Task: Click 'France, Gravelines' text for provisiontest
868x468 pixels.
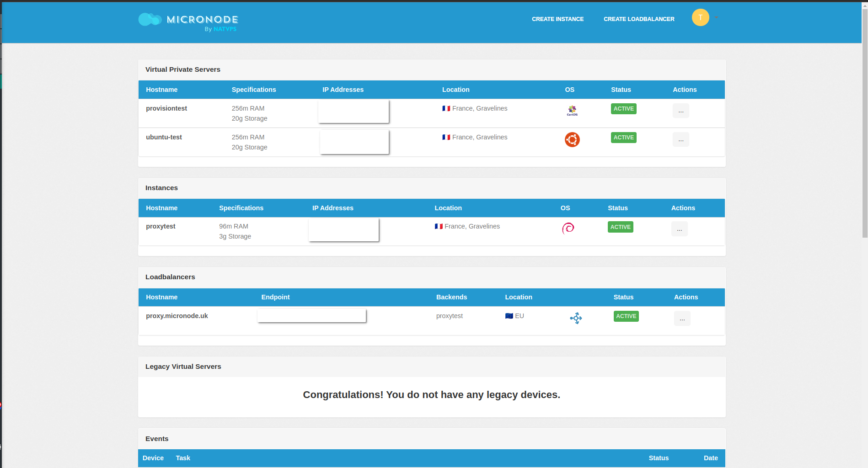Action: (x=480, y=109)
